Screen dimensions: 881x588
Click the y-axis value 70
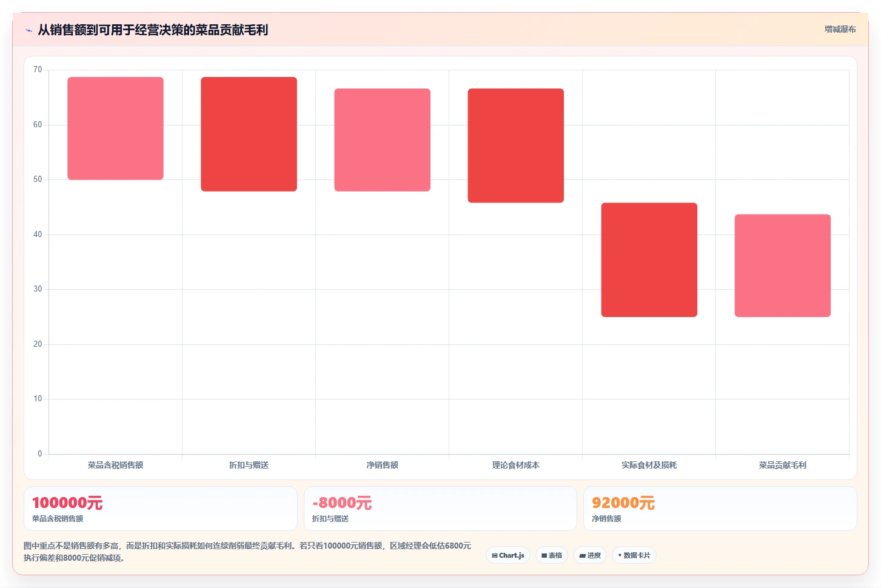[x=38, y=70]
